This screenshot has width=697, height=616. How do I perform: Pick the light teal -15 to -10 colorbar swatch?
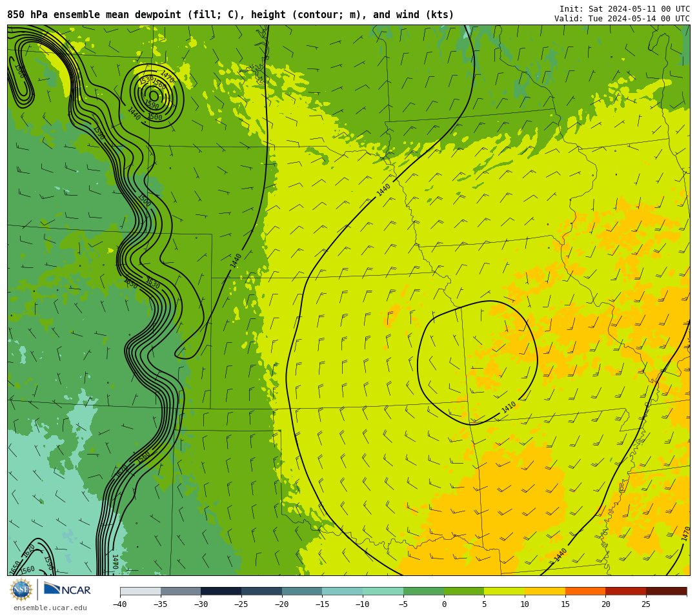[342, 591]
